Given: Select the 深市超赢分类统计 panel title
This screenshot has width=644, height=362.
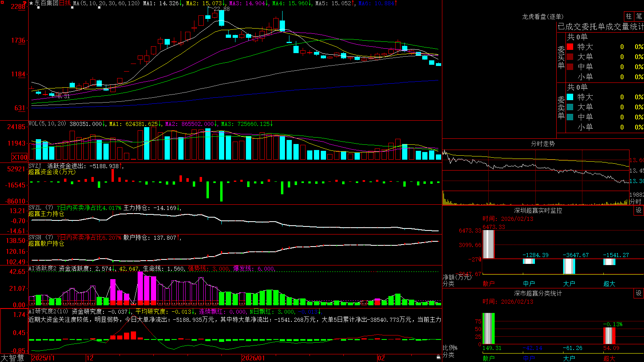Looking at the screenshot, I should click(x=538, y=293).
